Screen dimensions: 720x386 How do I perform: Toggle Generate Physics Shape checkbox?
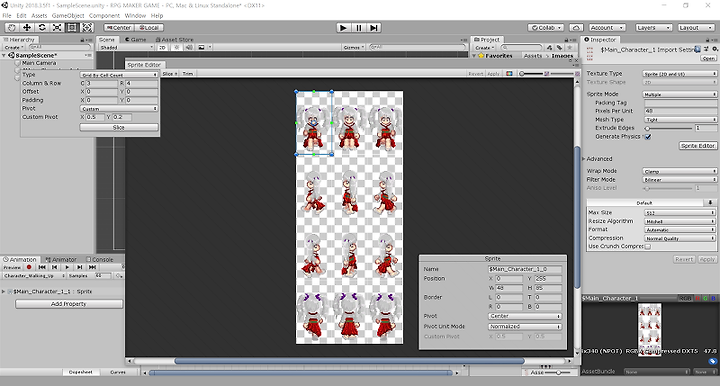pyautogui.click(x=648, y=137)
